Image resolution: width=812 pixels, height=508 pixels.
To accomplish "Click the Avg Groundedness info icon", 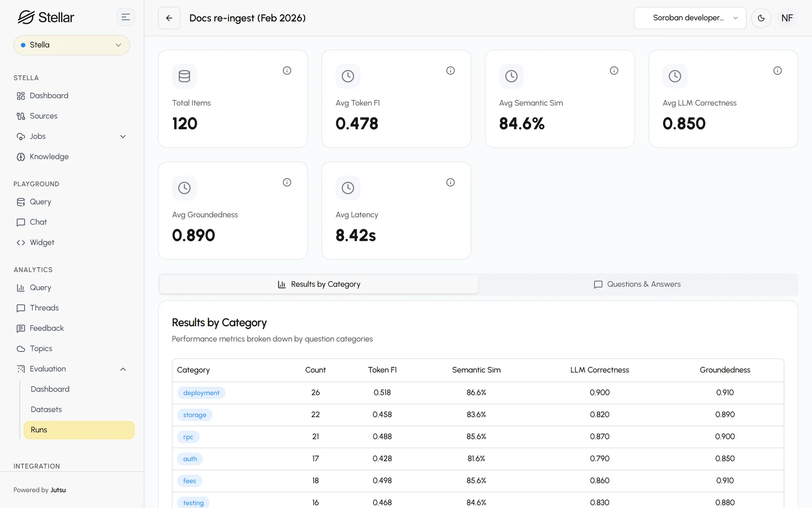I will click(287, 182).
